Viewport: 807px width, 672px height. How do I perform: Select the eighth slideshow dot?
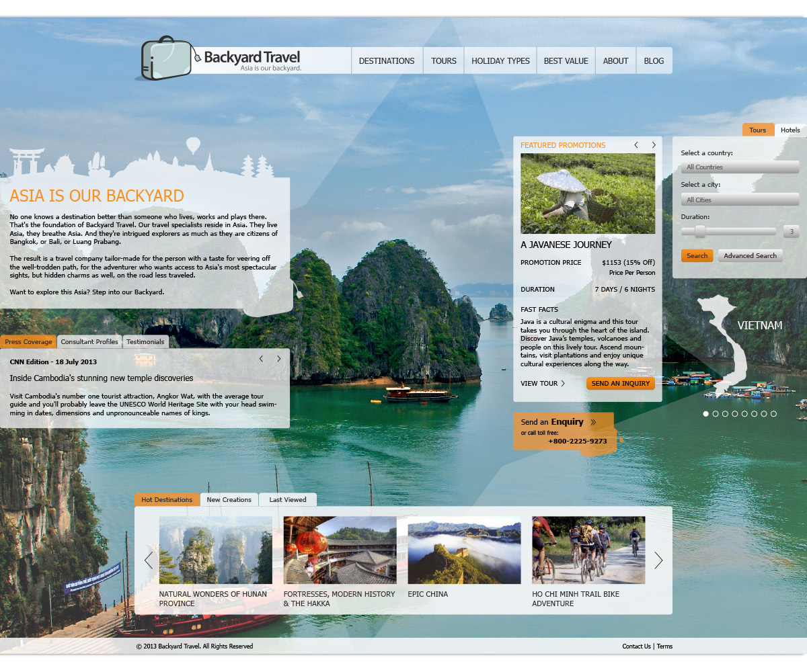point(773,414)
